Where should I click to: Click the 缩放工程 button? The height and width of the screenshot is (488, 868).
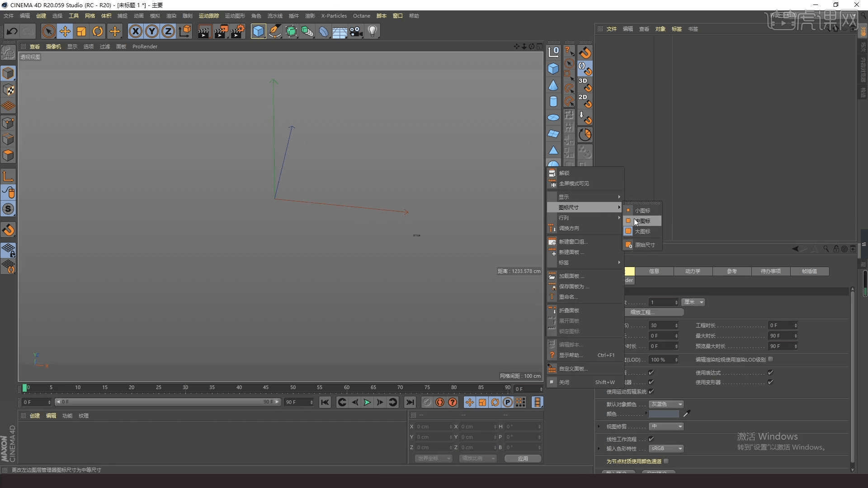(654, 312)
